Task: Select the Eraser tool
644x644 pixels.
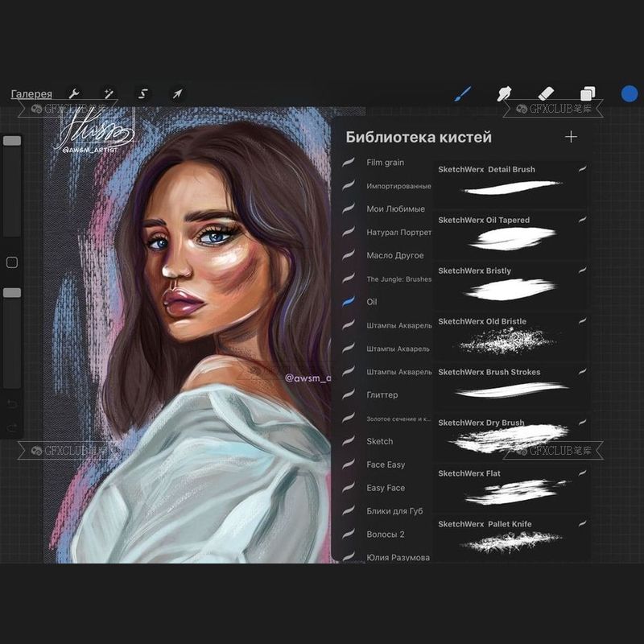Action: point(546,93)
